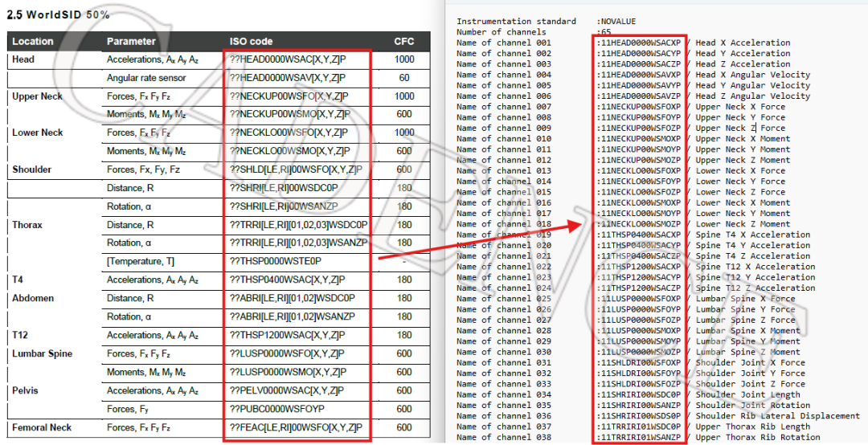
Task: Click the 'Head' location cell
Action: pos(23,59)
